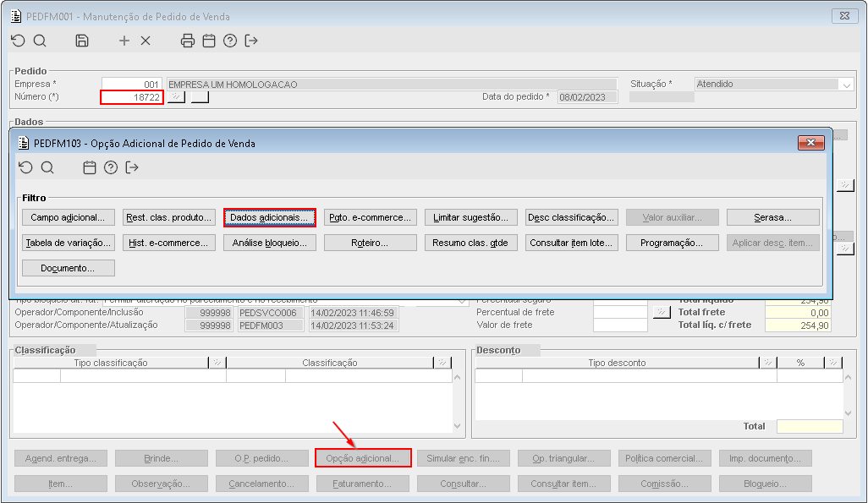
Task: Click the search magnifier in main PEDFM001 toolbar
Action: pos(40,41)
